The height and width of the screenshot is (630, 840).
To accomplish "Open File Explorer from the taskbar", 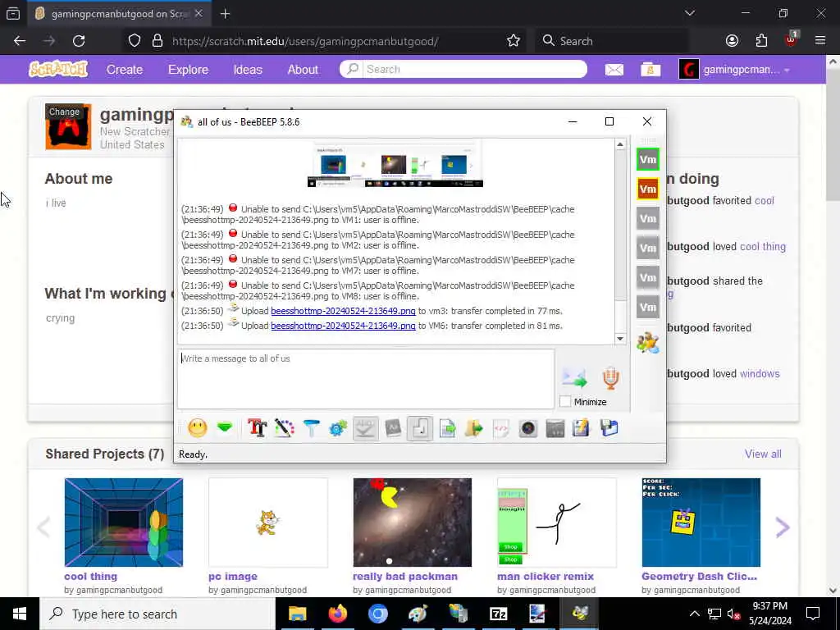I will click(297, 614).
